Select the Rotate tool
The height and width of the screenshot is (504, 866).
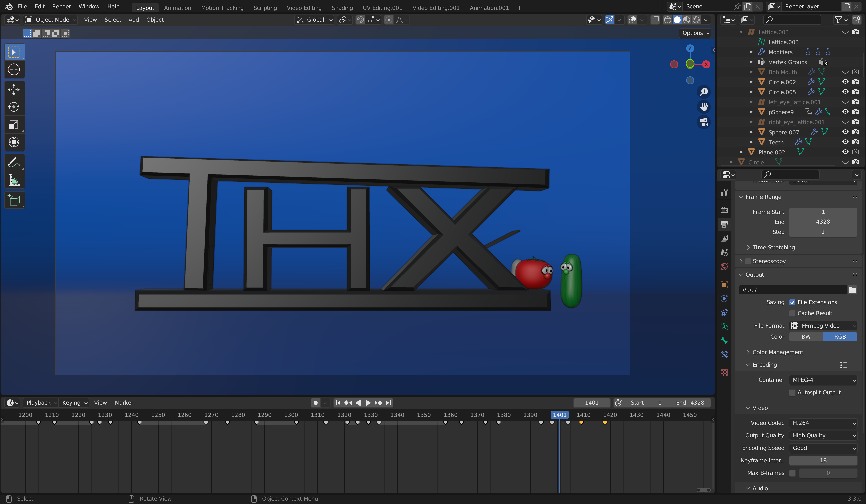tap(14, 107)
